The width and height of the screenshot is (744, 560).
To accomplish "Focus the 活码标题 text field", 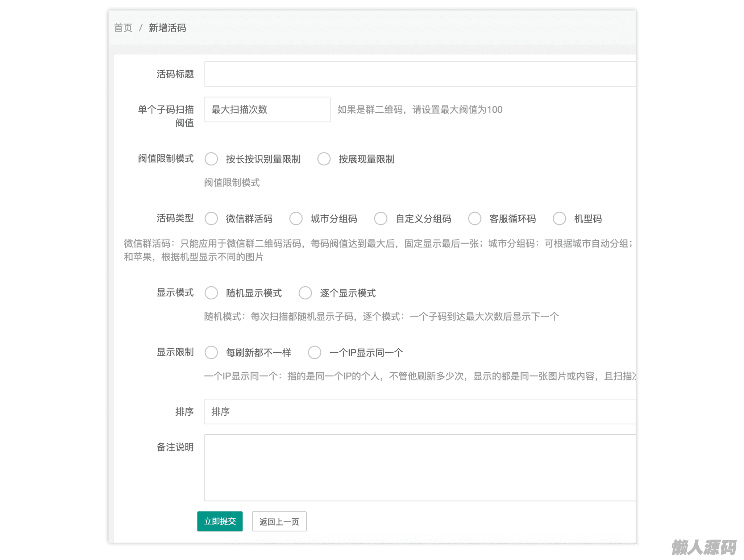I will click(419, 74).
